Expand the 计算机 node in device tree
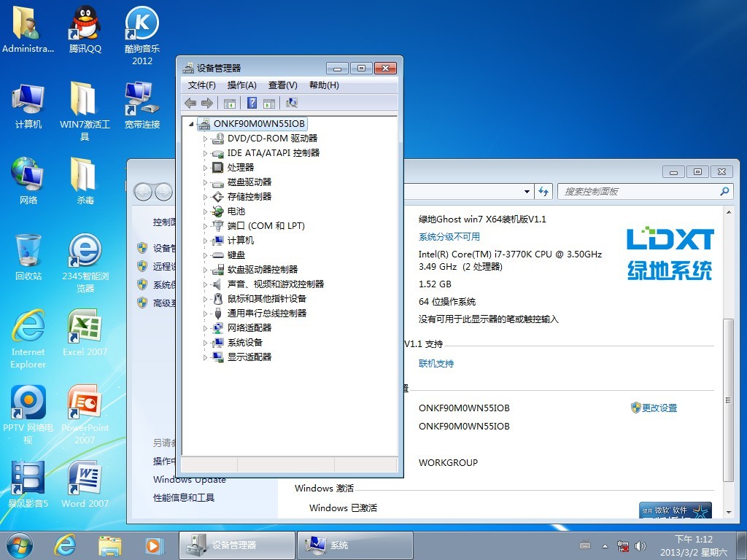 coord(205,241)
